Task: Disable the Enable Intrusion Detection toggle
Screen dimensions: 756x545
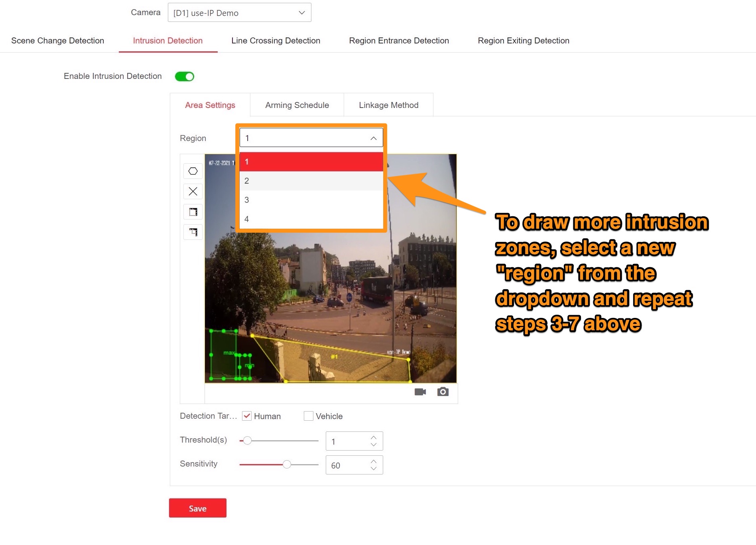Action: tap(185, 76)
